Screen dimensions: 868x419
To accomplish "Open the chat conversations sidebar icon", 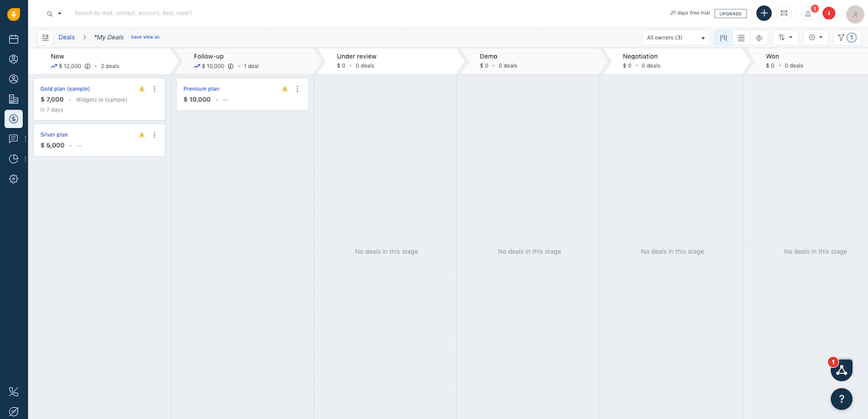I will tap(13, 139).
